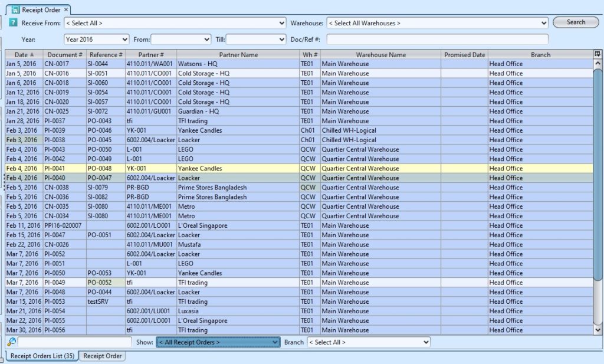
Task: Select document PI-0051 cell
Action: coord(65,264)
